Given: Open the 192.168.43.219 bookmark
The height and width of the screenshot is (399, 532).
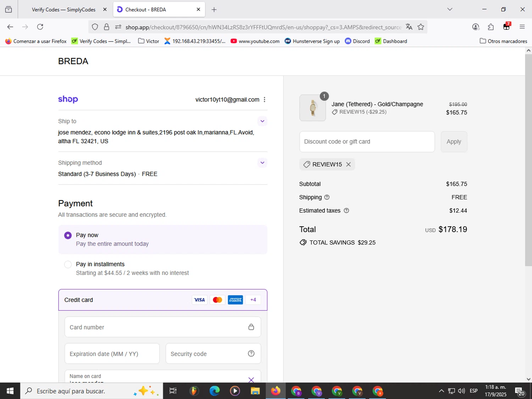Looking at the screenshot, I should point(195,41).
